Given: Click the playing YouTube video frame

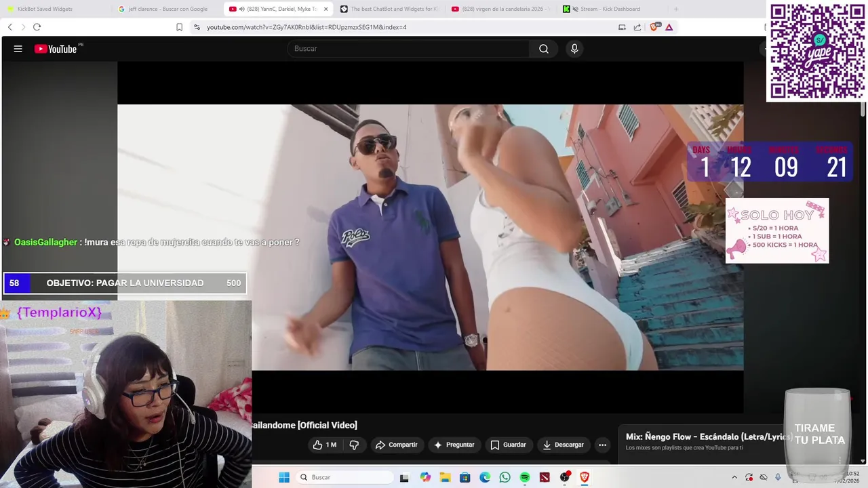Looking at the screenshot, I should click(x=430, y=237).
